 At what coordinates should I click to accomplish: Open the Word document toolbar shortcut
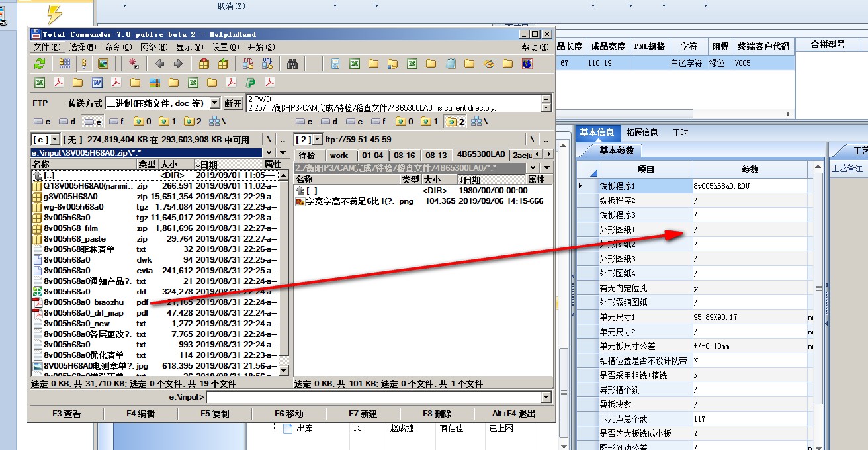pos(97,83)
